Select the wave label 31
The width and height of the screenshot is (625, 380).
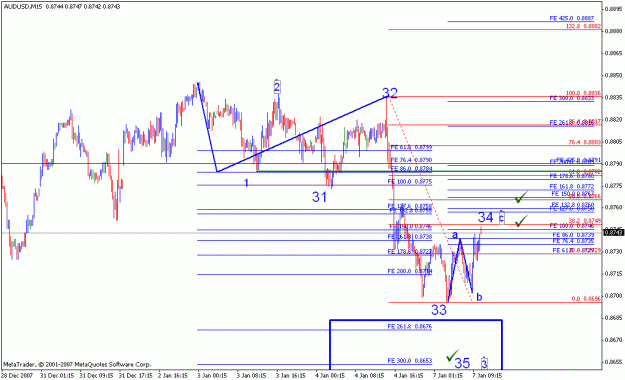click(319, 197)
